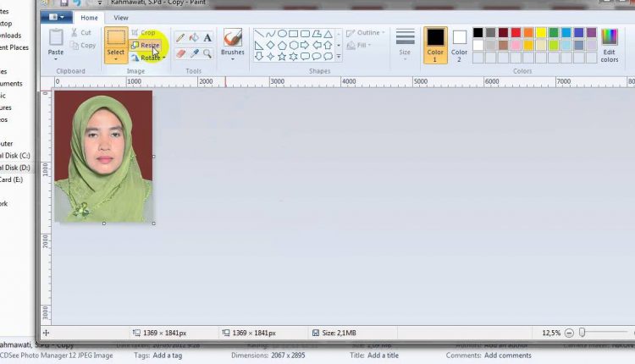The height and width of the screenshot is (364, 635).
Task: Click Add a tag in Explorer details
Action: (x=168, y=355)
